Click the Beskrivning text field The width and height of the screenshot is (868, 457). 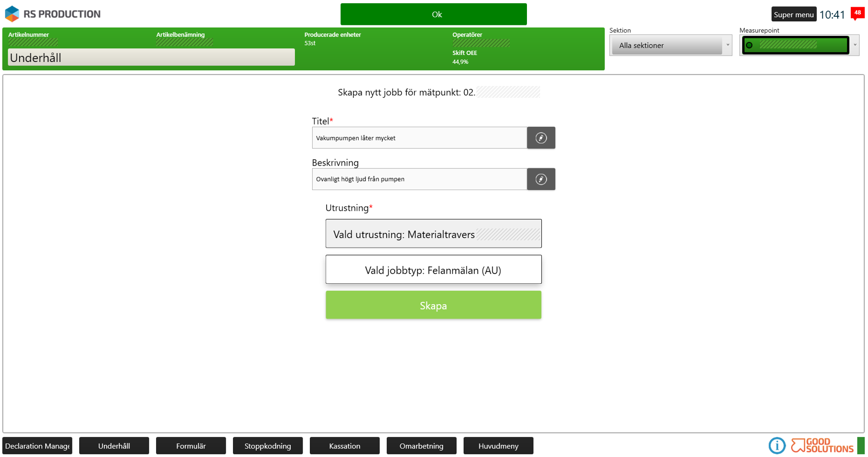(x=419, y=179)
